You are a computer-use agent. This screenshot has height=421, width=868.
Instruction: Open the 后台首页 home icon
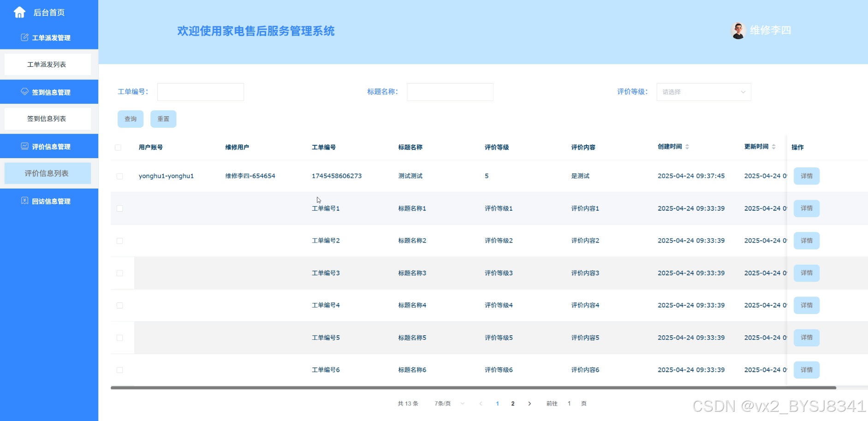[x=19, y=12]
